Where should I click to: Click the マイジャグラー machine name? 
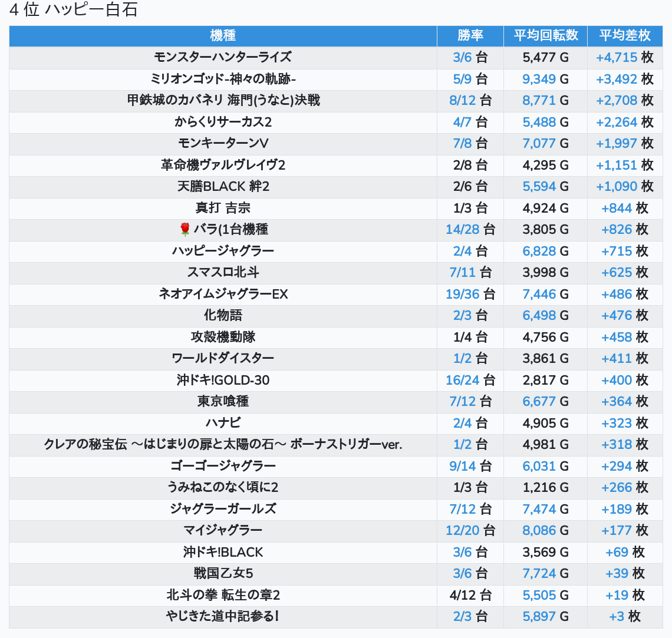click(223, 531)
